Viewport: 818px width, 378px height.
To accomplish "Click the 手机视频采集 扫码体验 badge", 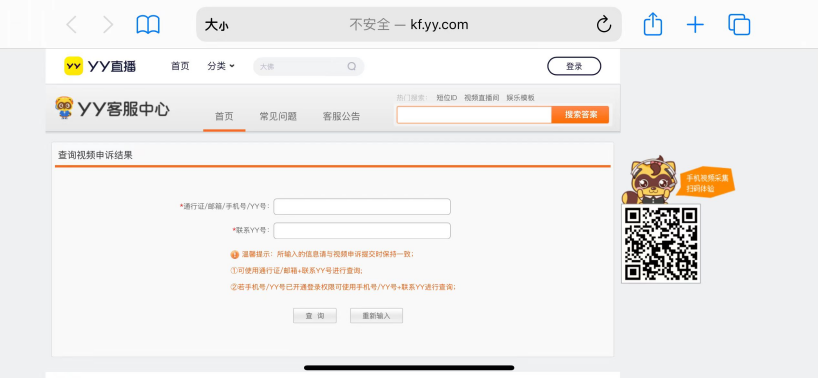I will (707, 182).
